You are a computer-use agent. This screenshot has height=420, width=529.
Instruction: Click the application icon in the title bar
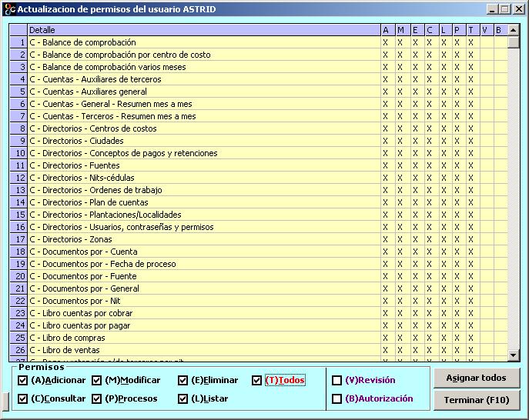[x=10, y=9]
